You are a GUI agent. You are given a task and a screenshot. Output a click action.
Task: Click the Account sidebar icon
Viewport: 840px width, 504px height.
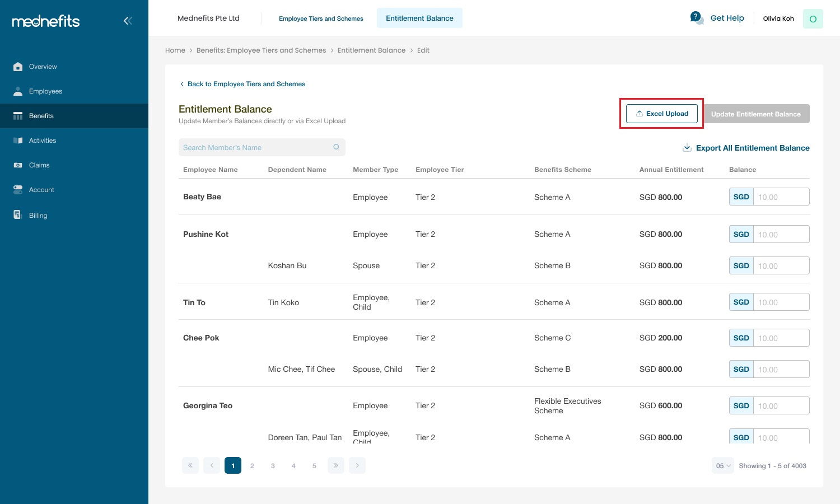17,189
